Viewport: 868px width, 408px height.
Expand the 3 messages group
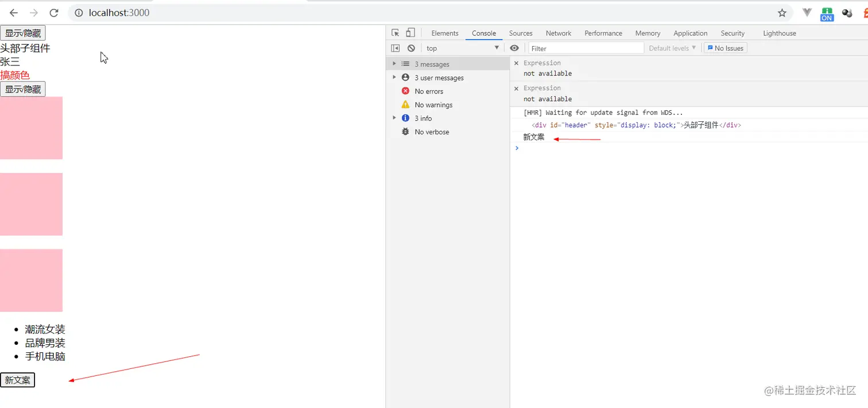[x=394, y=64]
